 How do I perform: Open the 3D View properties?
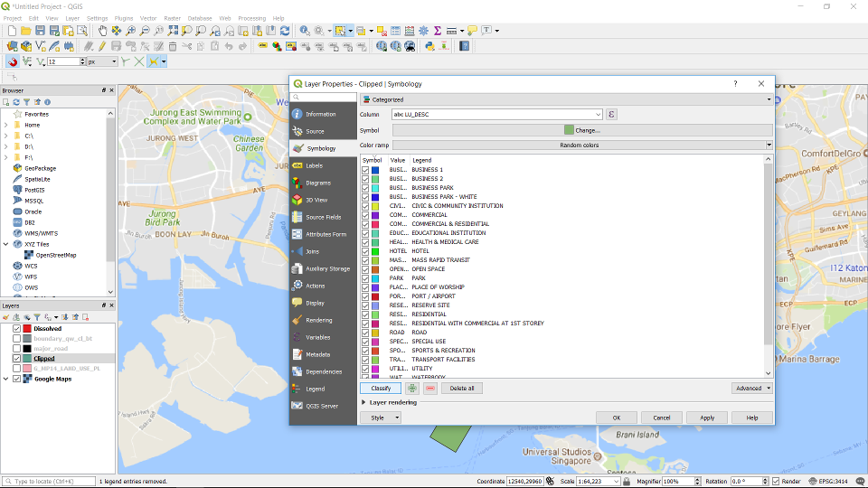[316, 200]
